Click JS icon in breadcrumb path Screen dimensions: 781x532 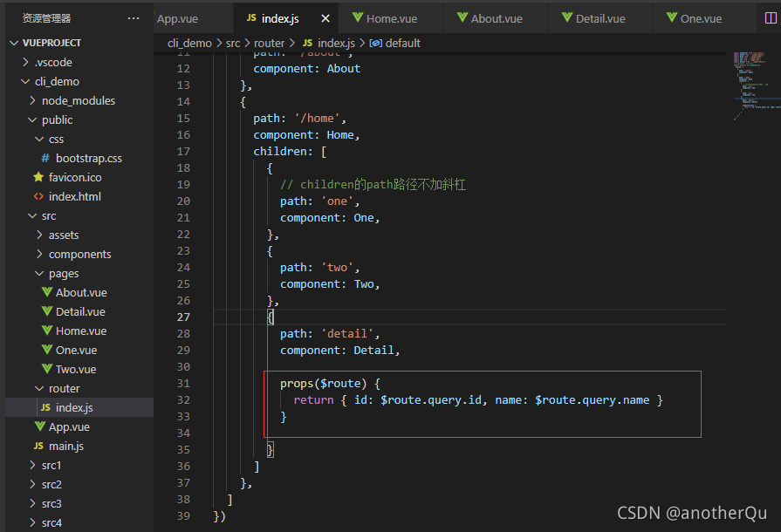click(x=308, y=44)
